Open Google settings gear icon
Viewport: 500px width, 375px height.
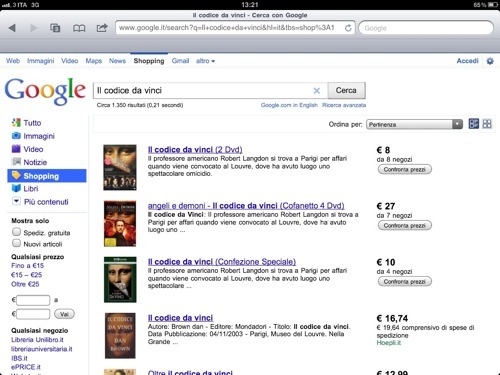pyautogui.click(x=490, y=61)
